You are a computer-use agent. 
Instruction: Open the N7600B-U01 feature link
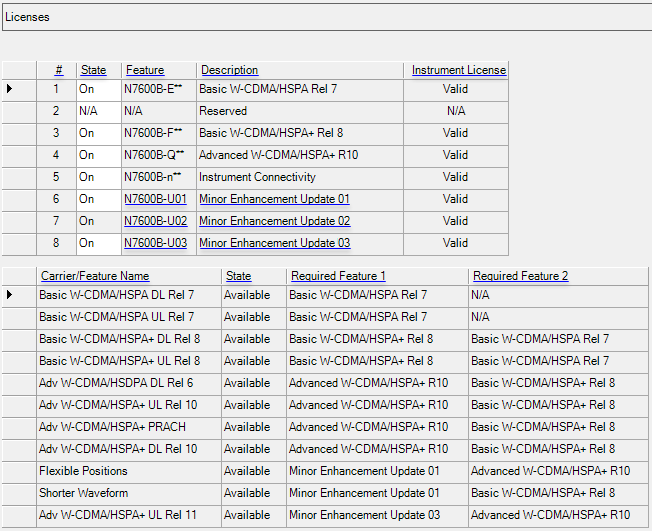[x=156, y=199]
